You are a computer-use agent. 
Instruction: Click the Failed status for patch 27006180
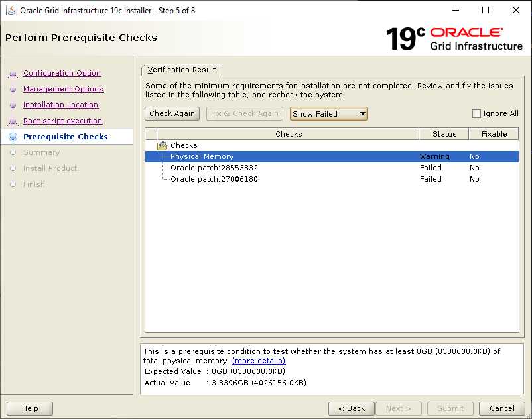click(431, 179)
